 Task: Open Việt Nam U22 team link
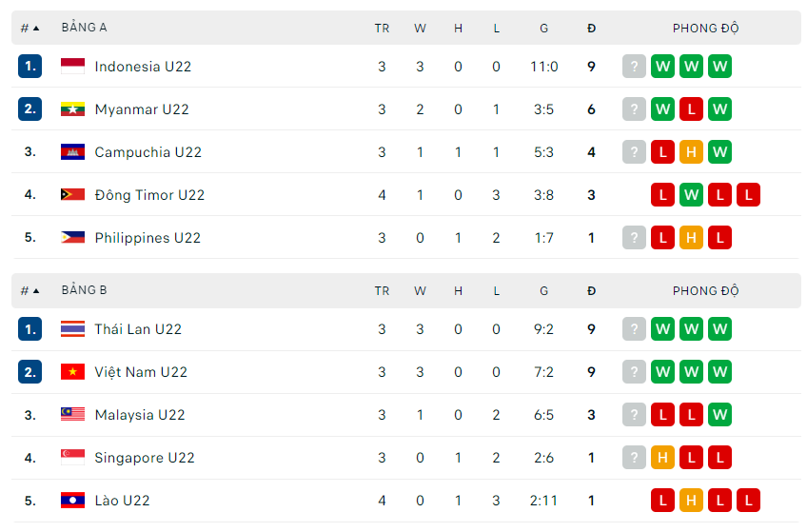(x=140, y=372)
